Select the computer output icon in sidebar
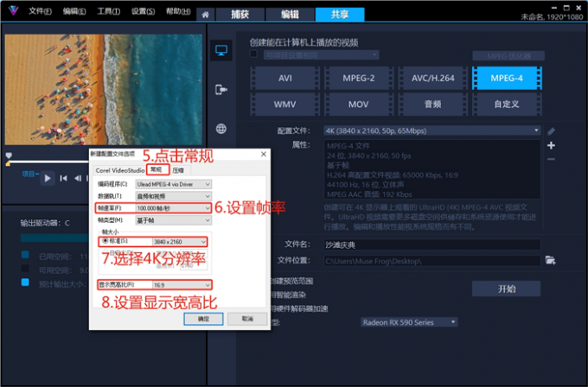Screen dimensions: 588x387 (220, 50)
